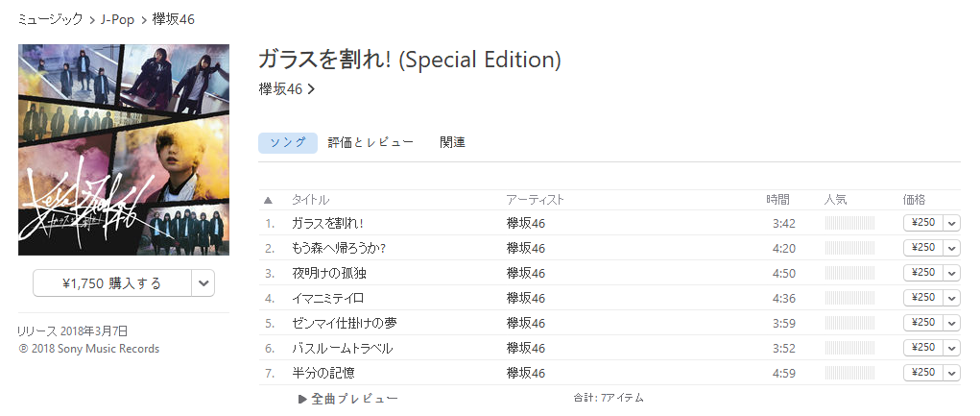Select track 6 バスルームトラベル title
980x416 pixels.
[343, 349]
